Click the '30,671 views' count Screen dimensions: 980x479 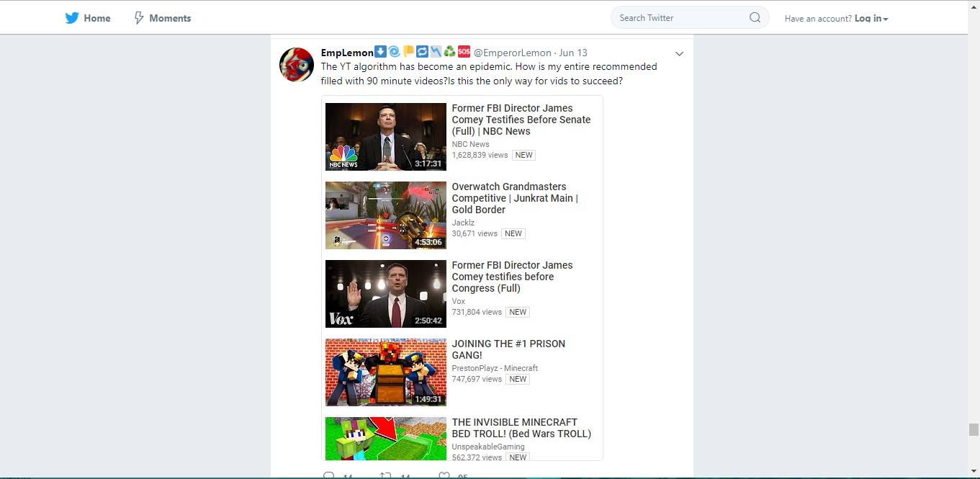coord(475,233)
